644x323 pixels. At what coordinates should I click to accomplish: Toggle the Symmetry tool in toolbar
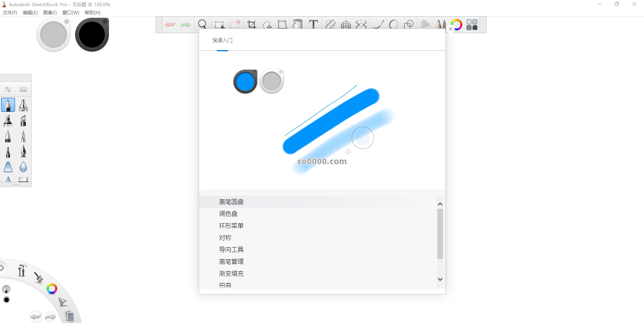point(361,25)
